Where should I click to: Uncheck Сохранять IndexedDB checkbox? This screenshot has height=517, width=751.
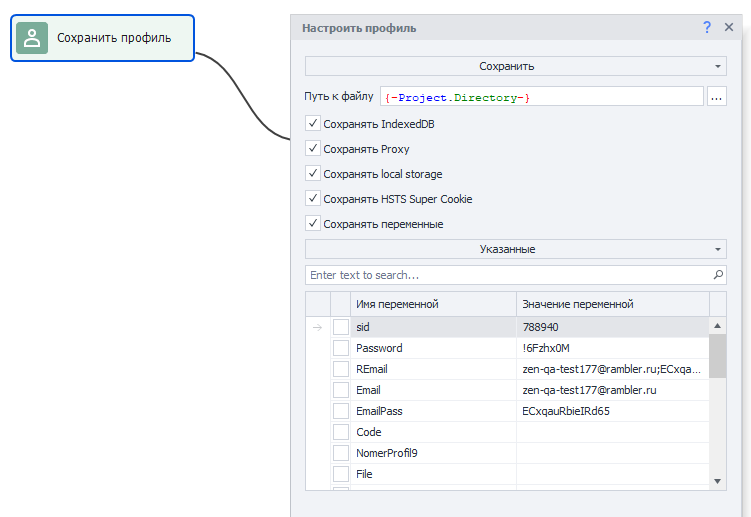tap(313, 124)
